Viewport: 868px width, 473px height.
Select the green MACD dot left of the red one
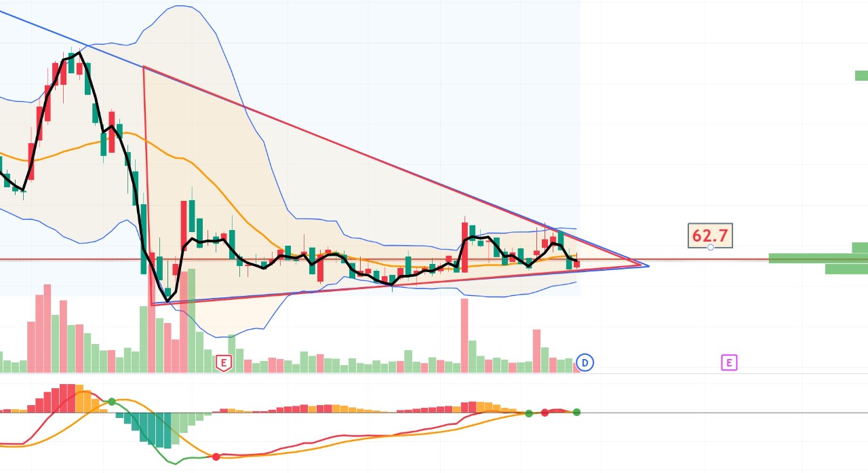coord(529,413)
